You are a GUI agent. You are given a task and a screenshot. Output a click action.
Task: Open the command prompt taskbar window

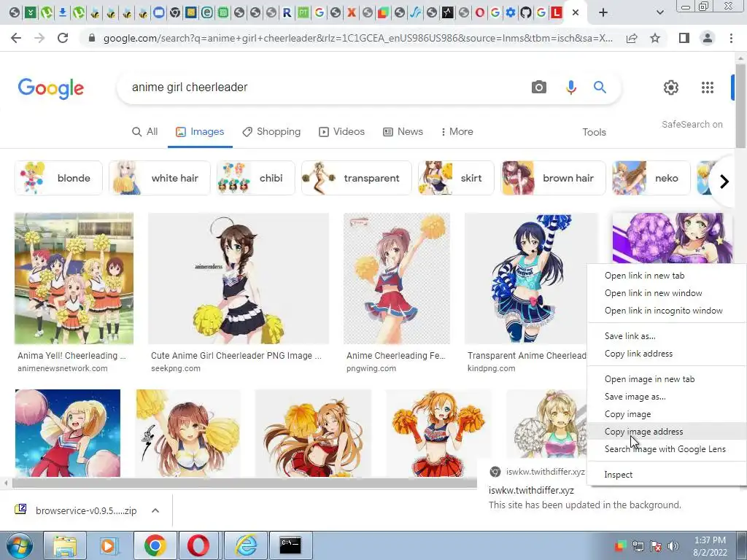coord(290,545)
